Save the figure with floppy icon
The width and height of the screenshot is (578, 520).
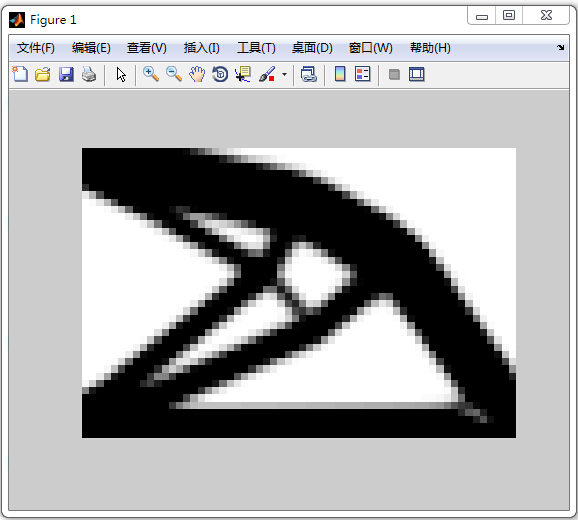66,74
